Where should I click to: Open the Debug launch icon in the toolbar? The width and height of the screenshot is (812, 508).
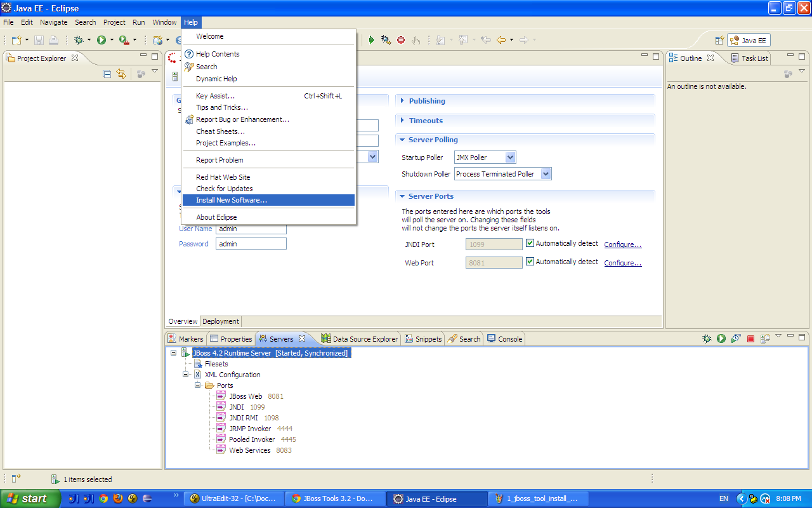point(79,39)
